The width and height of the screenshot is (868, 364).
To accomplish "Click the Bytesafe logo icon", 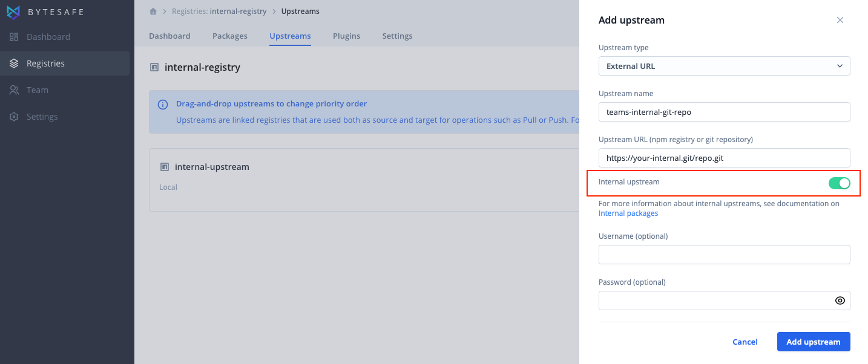I will pos(13,12).
